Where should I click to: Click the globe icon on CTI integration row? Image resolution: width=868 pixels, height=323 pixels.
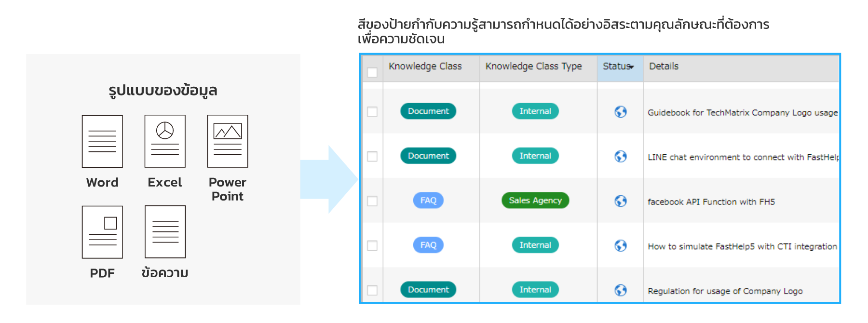621,246
